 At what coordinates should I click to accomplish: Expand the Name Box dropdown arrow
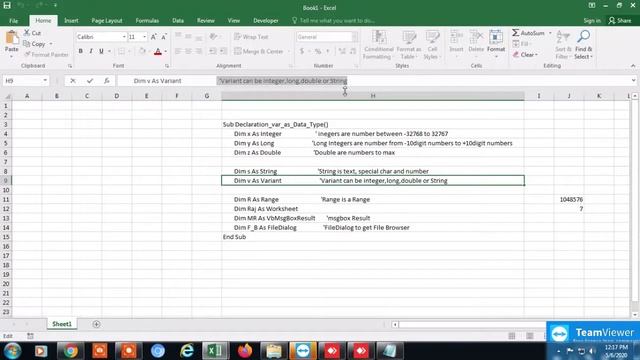point(45,81)
